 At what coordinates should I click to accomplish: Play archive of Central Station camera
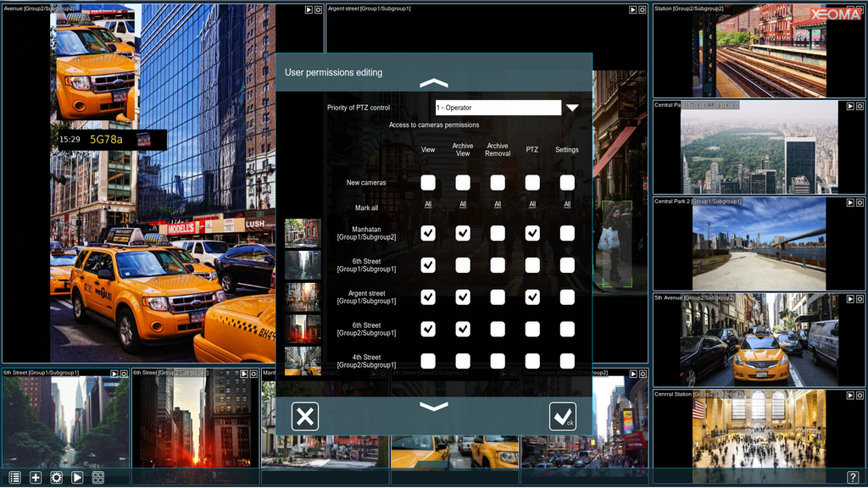pyautogui.click(x=850, y=395)
